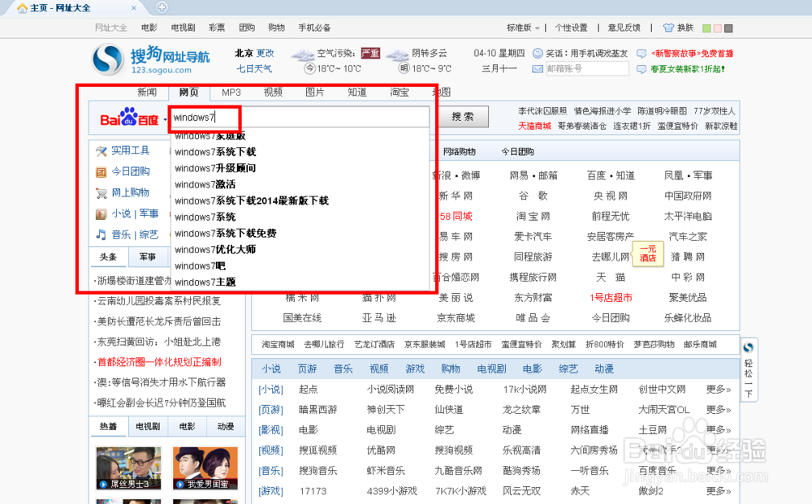Click the 换肤 shirt icon
Viewport: 812px width, 504px height.
pyautogui.click(x=668, y=28)
